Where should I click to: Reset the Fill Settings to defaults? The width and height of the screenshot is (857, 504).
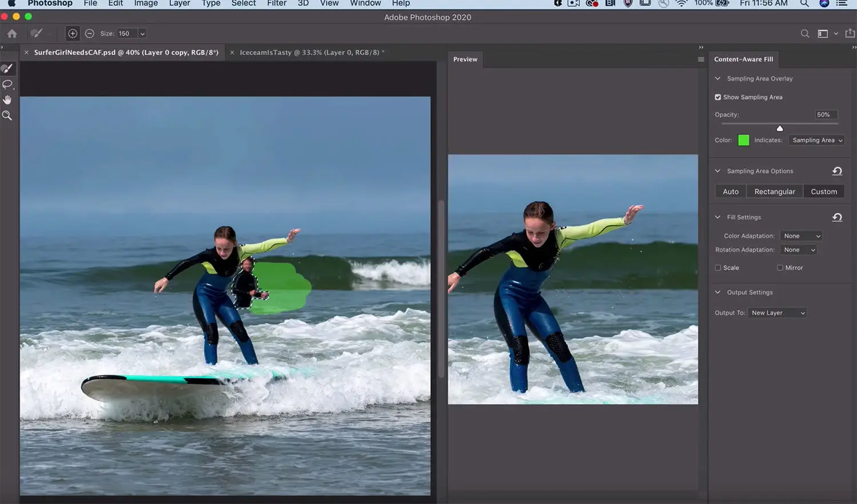tap(837, 217)
